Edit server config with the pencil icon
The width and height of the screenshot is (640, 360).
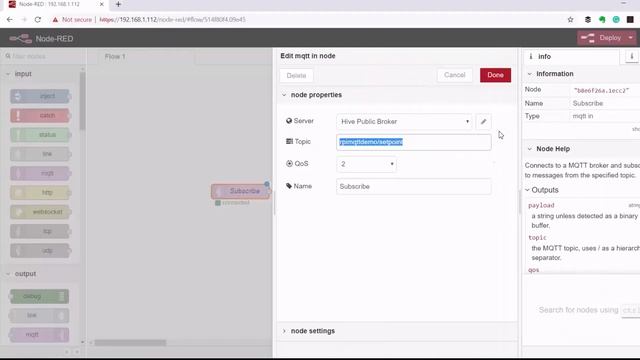click(484, 122)
